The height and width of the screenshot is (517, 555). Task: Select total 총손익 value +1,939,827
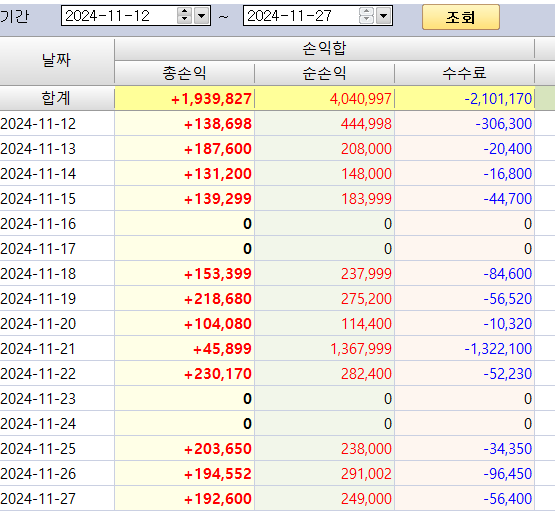coord(184,98)
